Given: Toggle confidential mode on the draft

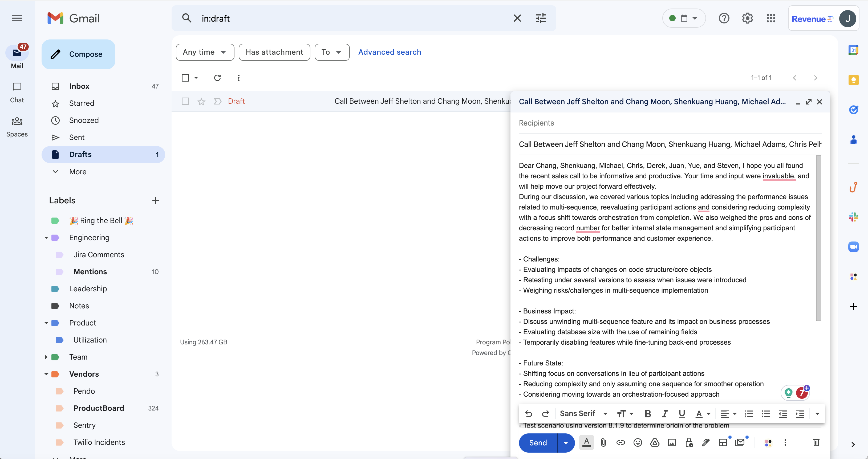Looking at the screenshot, I should (x=689, y=442).
